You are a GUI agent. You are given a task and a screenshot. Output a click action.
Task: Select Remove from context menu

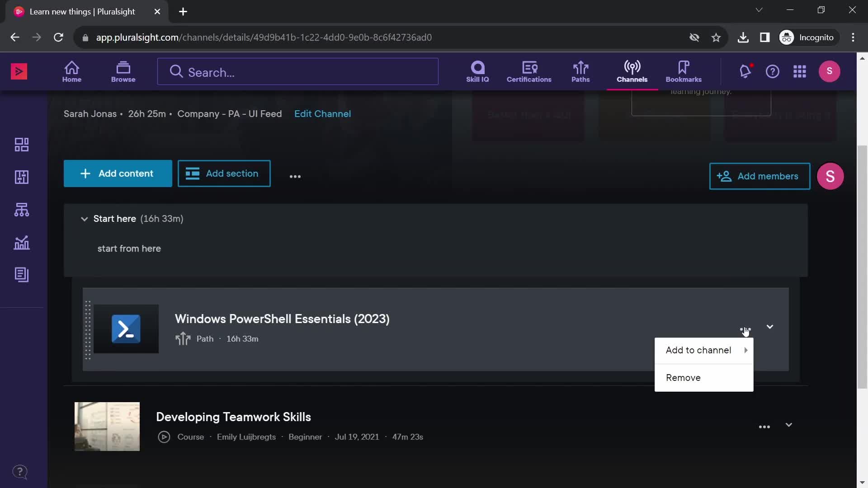(x=683, y=377)
